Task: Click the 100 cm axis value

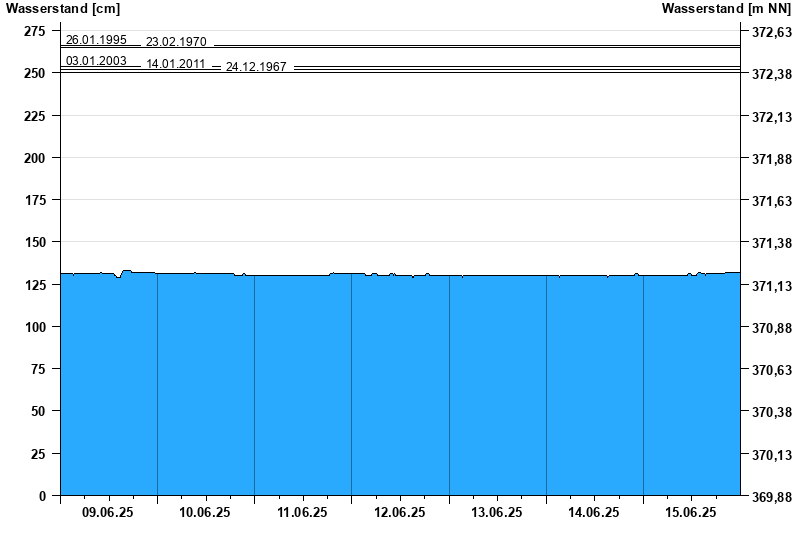Action: pos(35,327)
